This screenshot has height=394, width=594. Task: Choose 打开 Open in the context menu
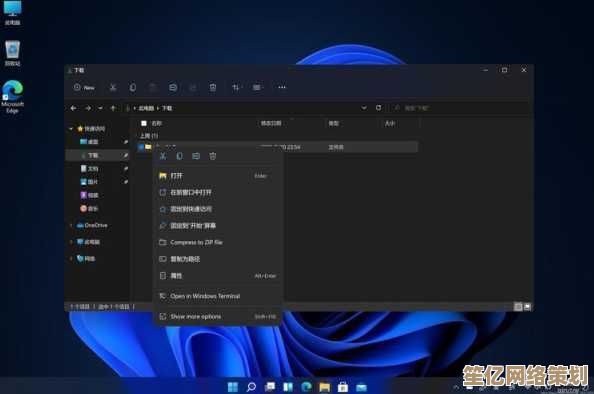[x=218, y=176]
